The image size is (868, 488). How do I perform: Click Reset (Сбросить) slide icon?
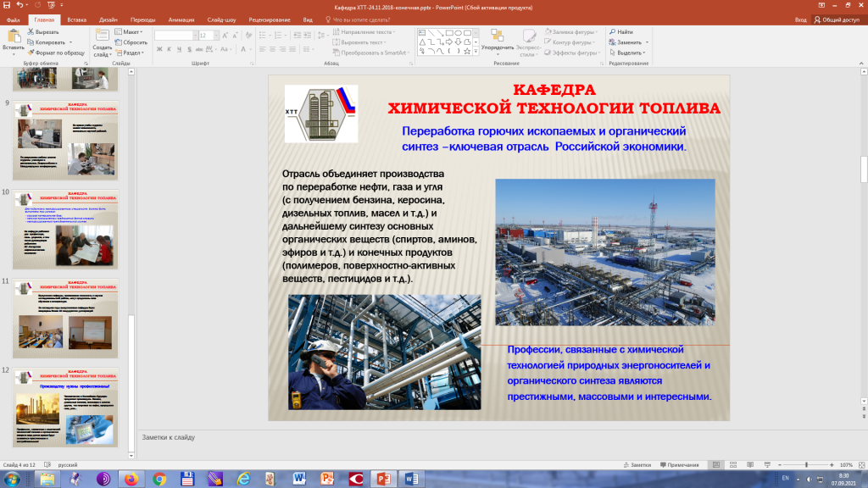[119, 42]
